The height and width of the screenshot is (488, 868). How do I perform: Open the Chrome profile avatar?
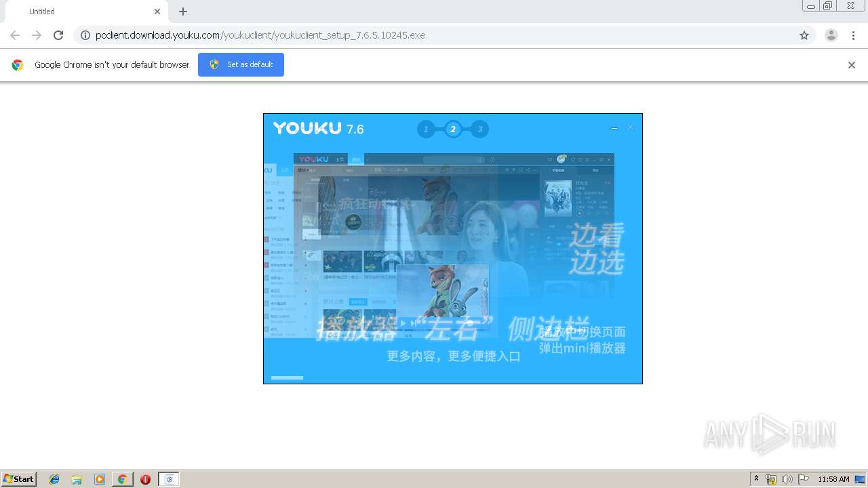pos(831,35)
